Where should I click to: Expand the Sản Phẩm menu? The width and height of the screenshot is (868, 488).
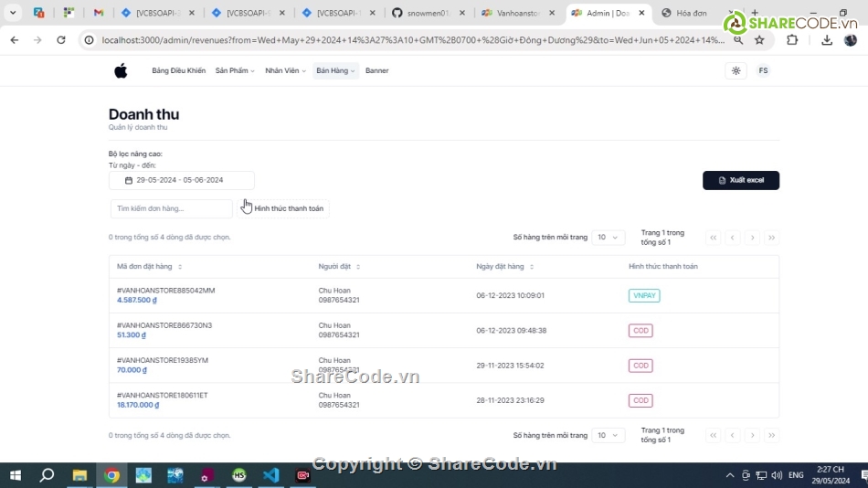tap(235, 71)
